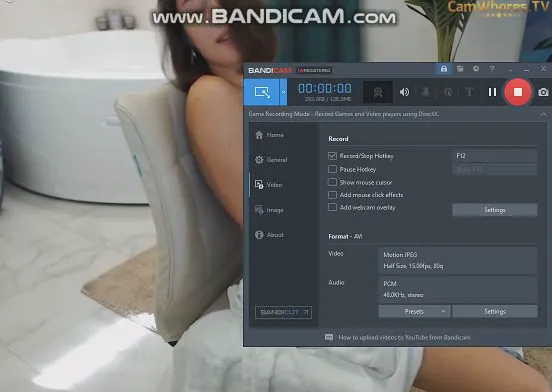Open the Presets dropdown
Viewport: 552px width, 392px height.
coord(414,311)
